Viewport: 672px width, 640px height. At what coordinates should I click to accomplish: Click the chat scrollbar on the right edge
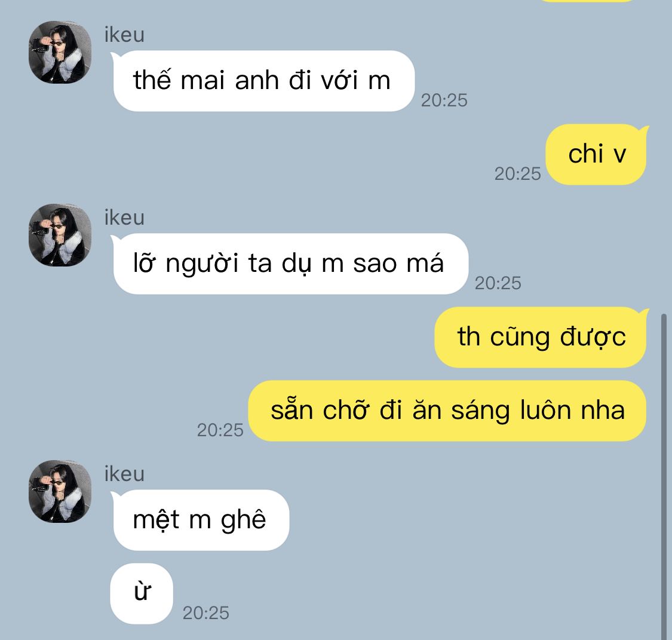click(x=664, y=477)
